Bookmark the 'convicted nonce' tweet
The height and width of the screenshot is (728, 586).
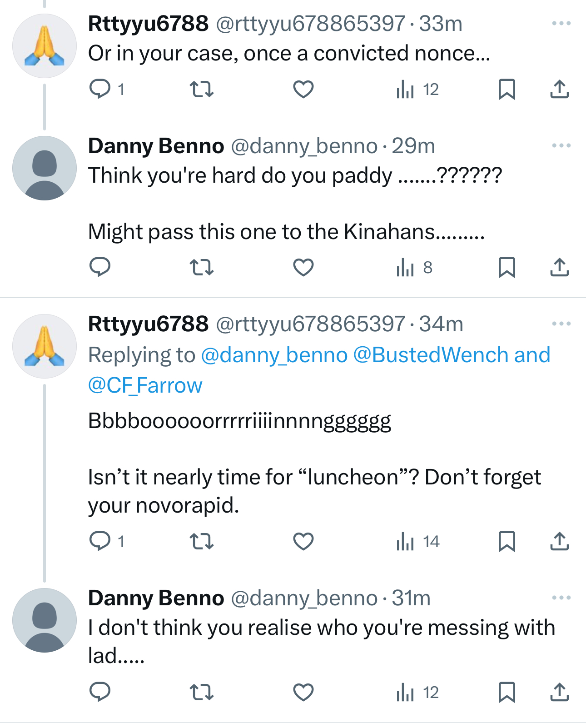[507, 89]
